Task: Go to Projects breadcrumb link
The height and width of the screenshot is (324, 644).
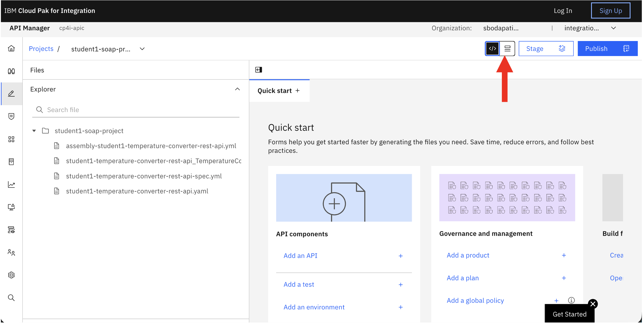Action: click(x=41, y=49)
